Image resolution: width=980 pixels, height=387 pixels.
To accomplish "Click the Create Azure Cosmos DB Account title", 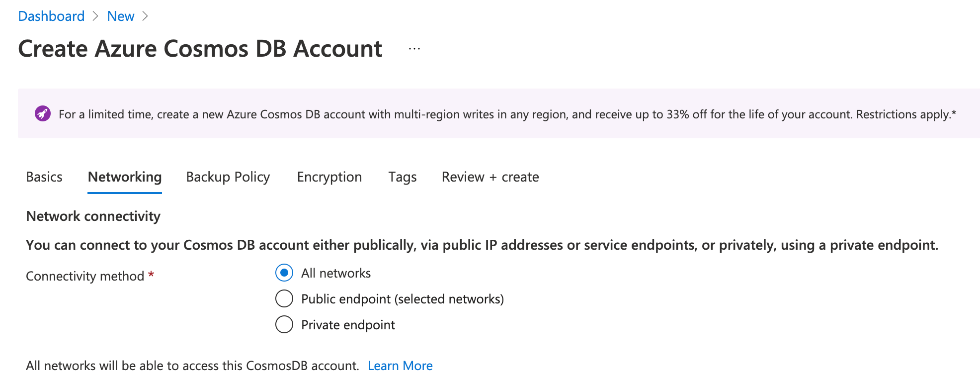I will (x=200, y=49).
